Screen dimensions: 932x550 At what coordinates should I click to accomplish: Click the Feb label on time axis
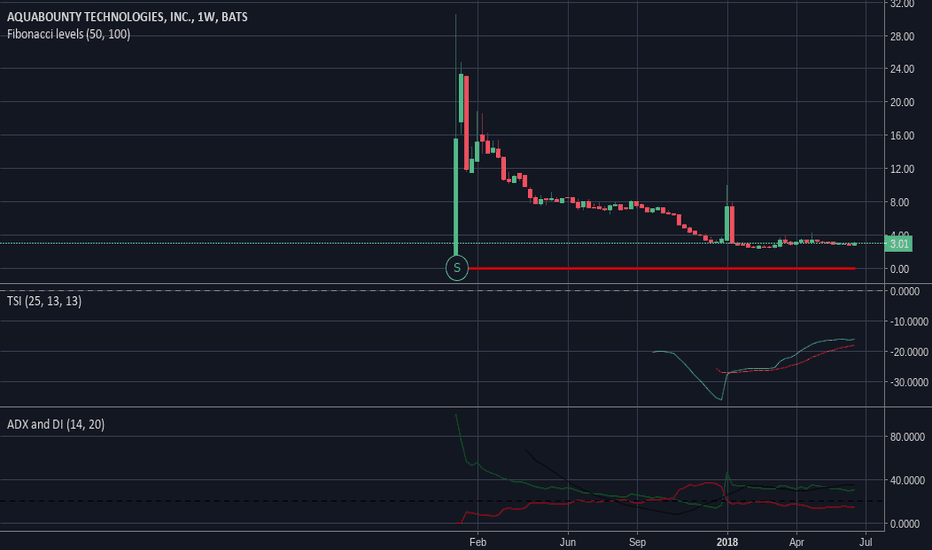click(x=477, y=542)
